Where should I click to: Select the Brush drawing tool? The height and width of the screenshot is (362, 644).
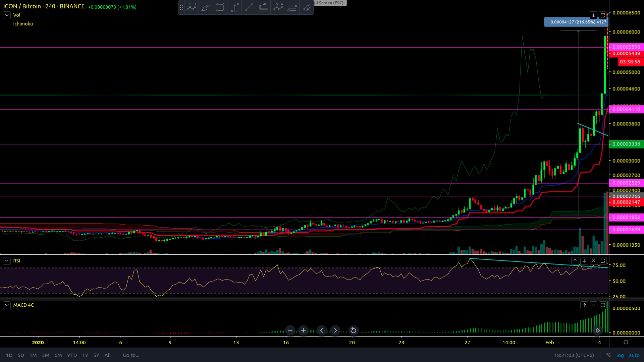pyautogui.click(x=206, y=7)
